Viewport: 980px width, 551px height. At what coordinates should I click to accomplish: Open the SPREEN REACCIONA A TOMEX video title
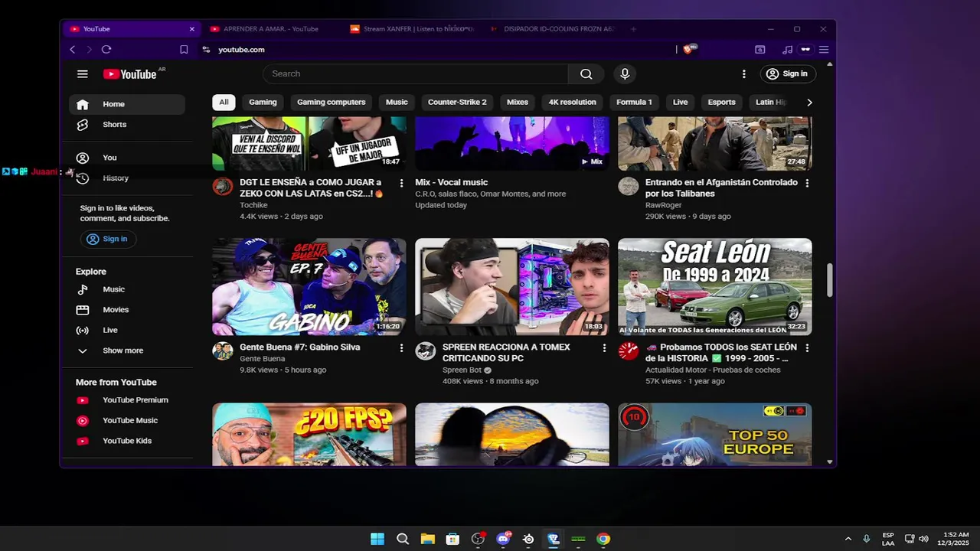coord(507,353)
